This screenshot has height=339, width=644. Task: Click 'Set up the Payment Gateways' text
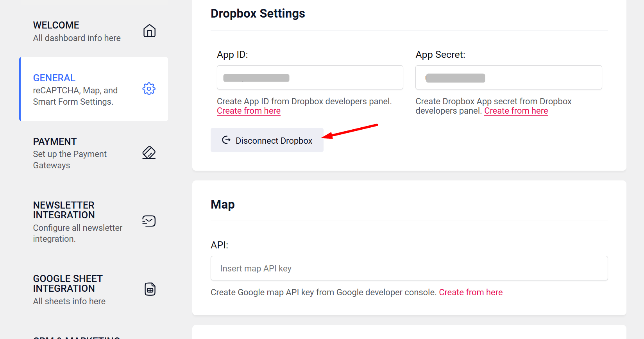pos(70,160)
